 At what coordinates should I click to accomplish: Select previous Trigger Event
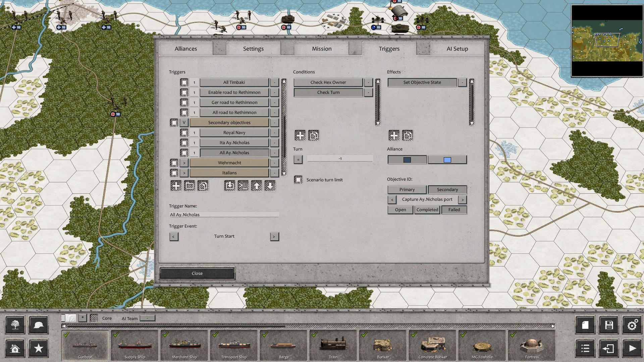174,237
